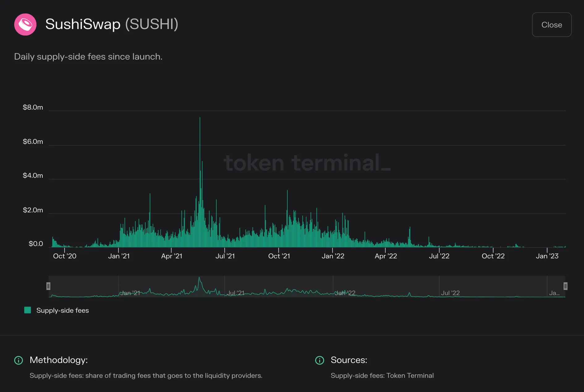Viewport: 584px width, 392px height.
Task: Click the Daily supply-side fees subtitle
Action: (x=88, y=57)
